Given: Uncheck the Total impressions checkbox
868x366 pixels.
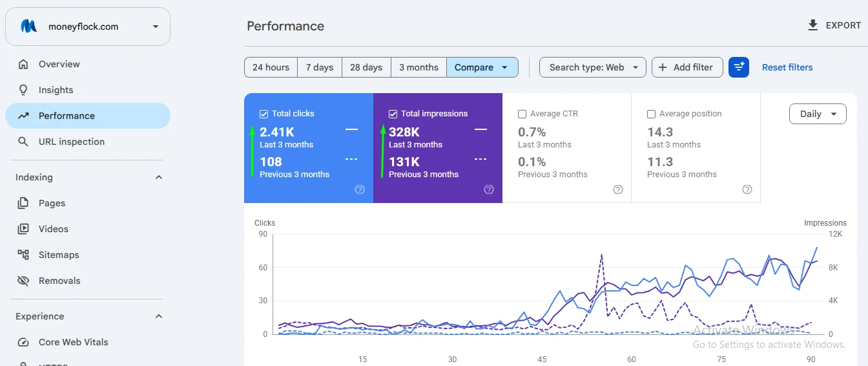Looking at the screenshot, I should (x=393, y=114).
